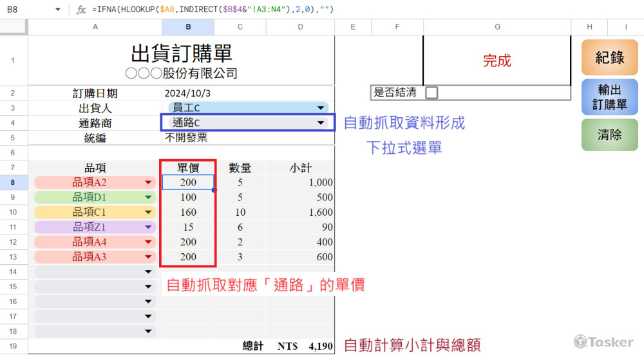Click the NT$ currency cell
This screenshot has height=355, width=644.
(x=287, y=346)
